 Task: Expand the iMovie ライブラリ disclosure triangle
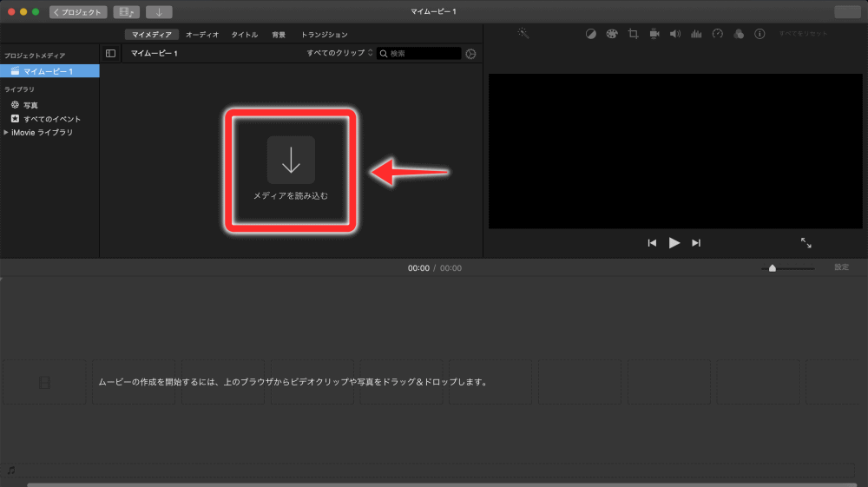5,132
